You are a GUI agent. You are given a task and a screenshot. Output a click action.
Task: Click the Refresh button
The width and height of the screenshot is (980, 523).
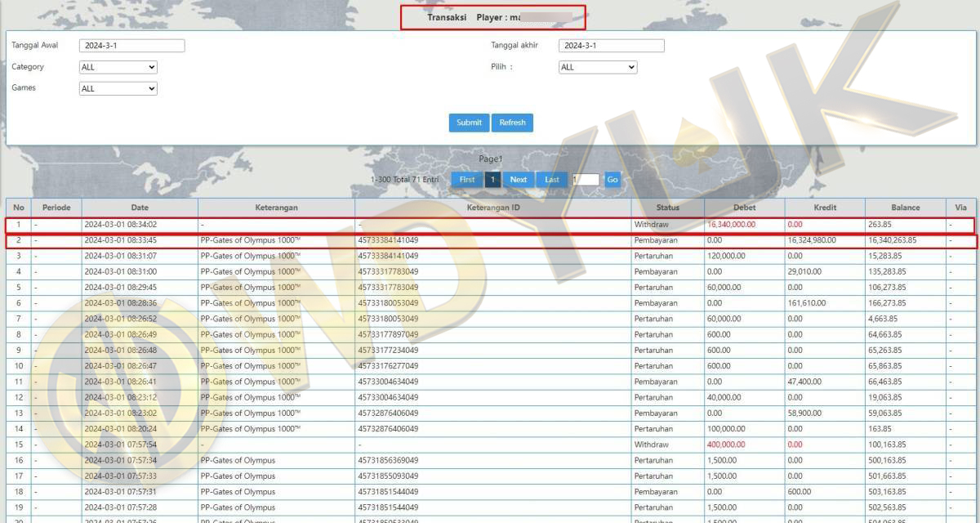pyautogui.click(x=512, y=123)
